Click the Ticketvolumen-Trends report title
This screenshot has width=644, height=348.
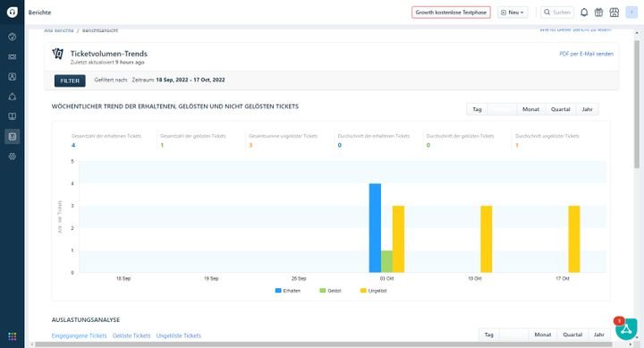point(109,54)
